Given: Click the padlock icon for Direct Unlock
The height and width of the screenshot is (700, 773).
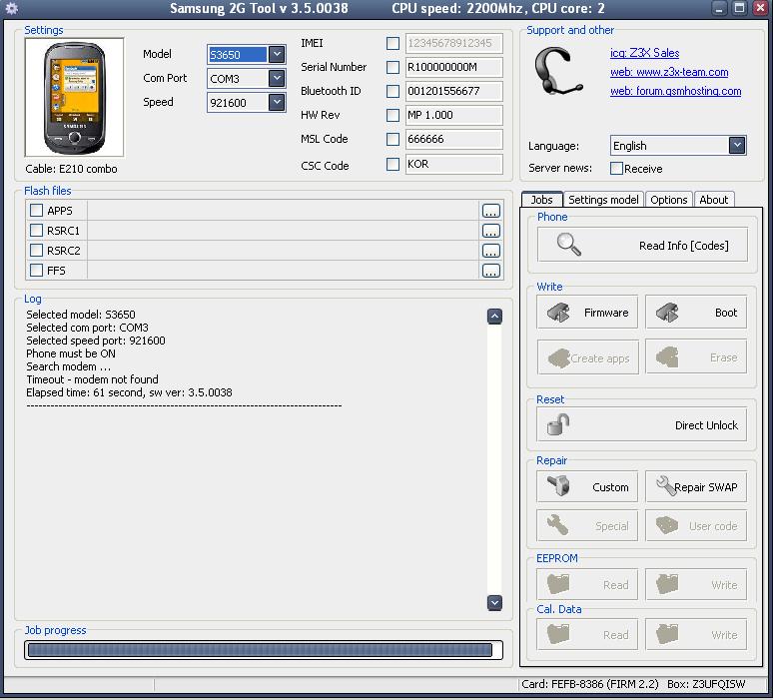Looking at the screenshot, I should pos(558,424).
